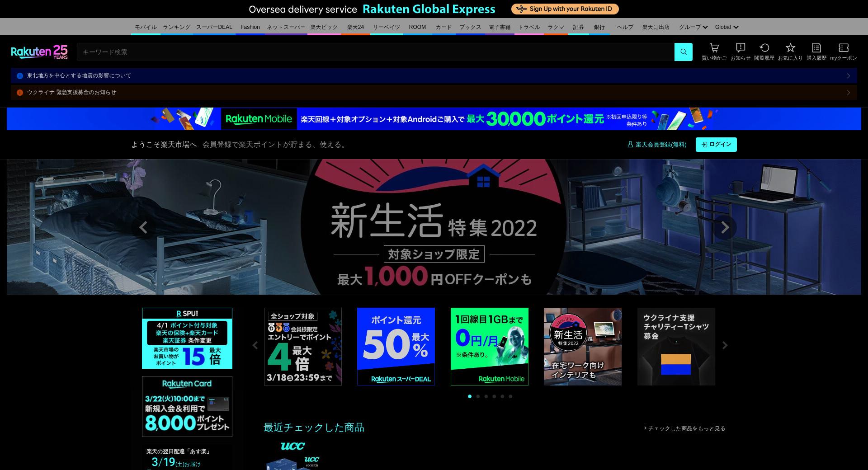Open the あす楽 3/19 delivery banner
Screen dimensions: 868x470
(x=187, y=457)
